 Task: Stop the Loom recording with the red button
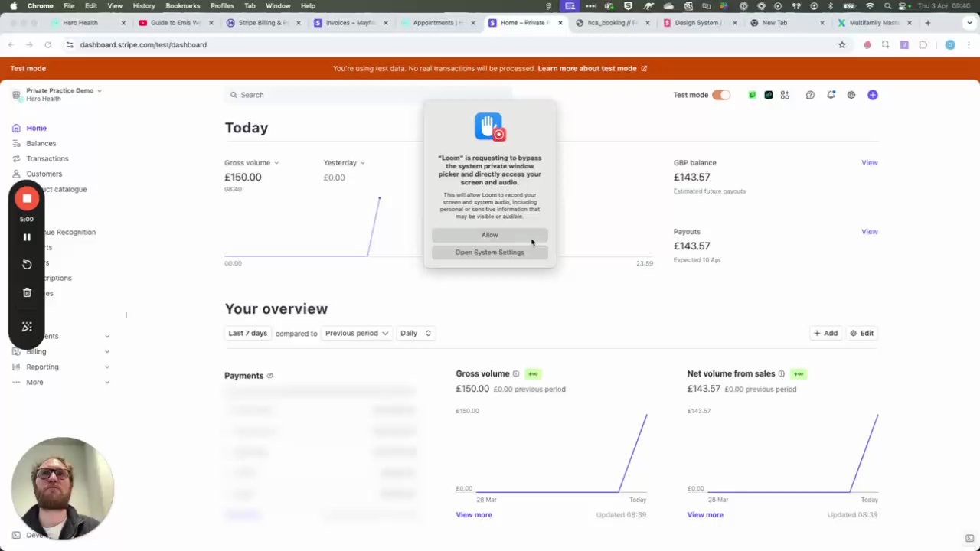[x=27, y=198]
